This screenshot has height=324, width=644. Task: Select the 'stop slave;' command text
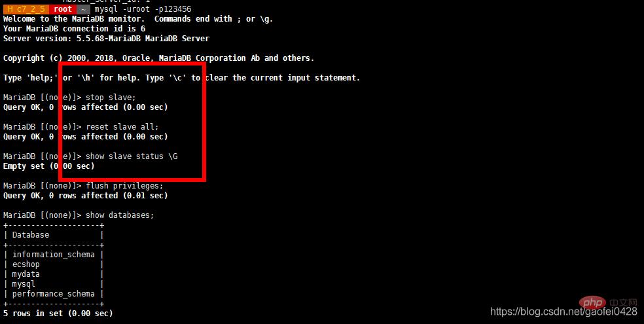[111, 98]
